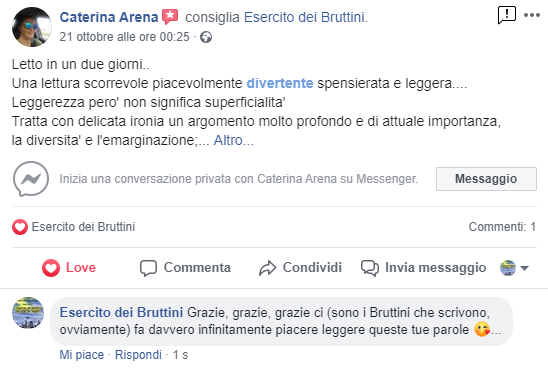Toggle the Love reaction button
The image size is (548, 373).
pos(69,268)
